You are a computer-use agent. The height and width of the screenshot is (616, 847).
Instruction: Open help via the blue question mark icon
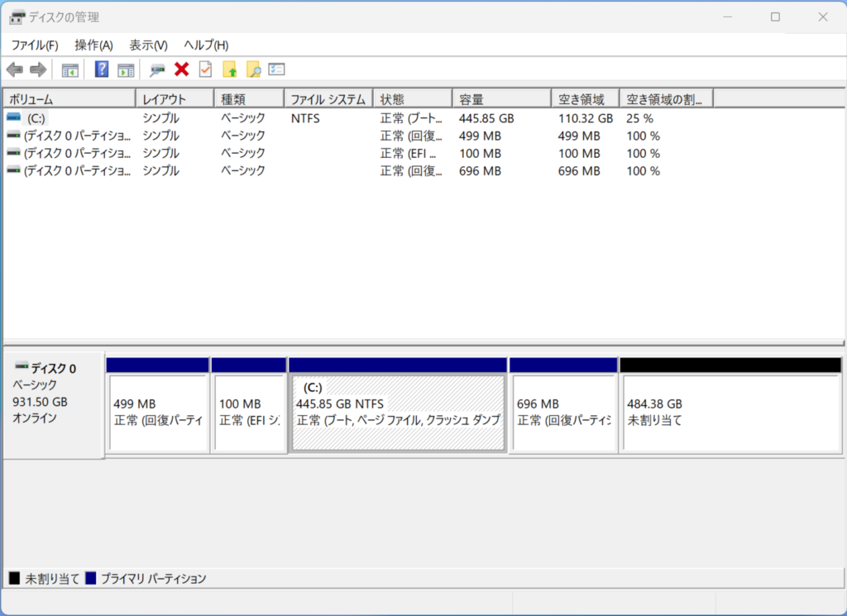102,69
